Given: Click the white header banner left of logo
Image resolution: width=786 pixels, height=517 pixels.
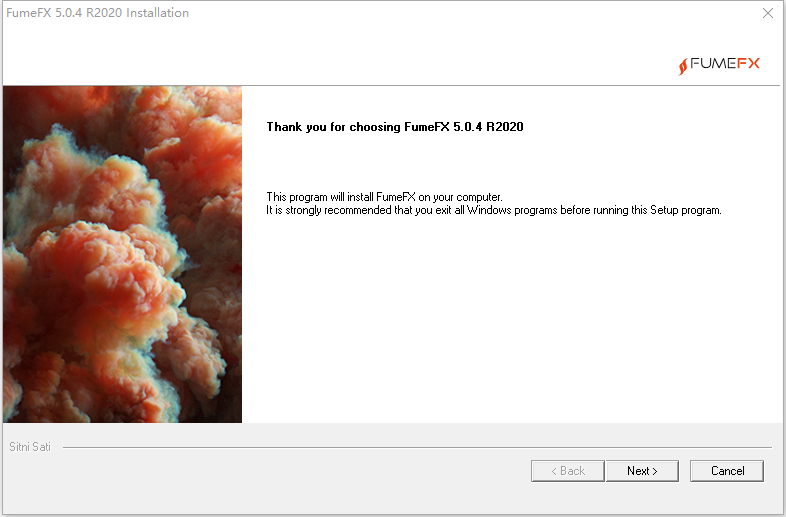Looking at the screenshot, I should [x=336, y=55].
